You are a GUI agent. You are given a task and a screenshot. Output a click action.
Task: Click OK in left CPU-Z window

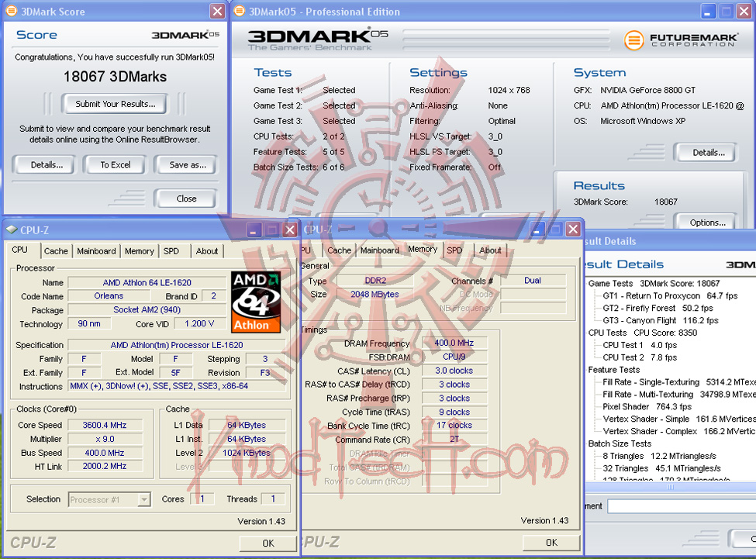coord(268,543)
